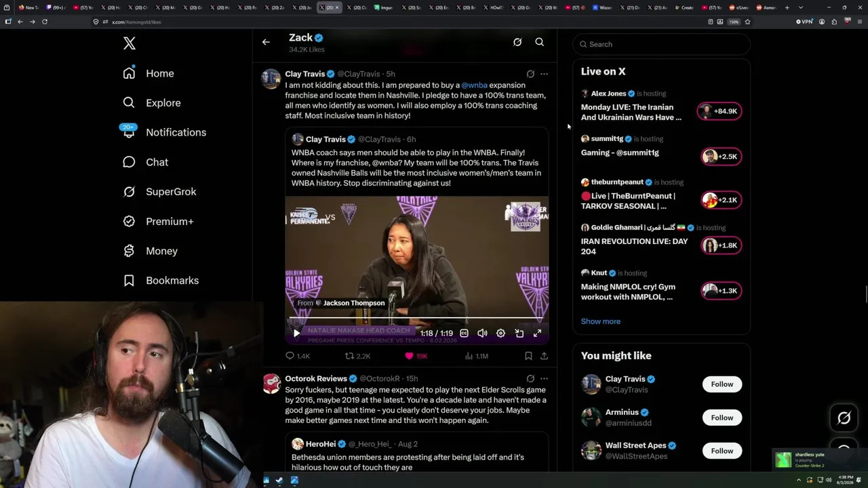Screen dimensions: 868x488
Task: Open the @wnba mention link
Action: point(474,85)
